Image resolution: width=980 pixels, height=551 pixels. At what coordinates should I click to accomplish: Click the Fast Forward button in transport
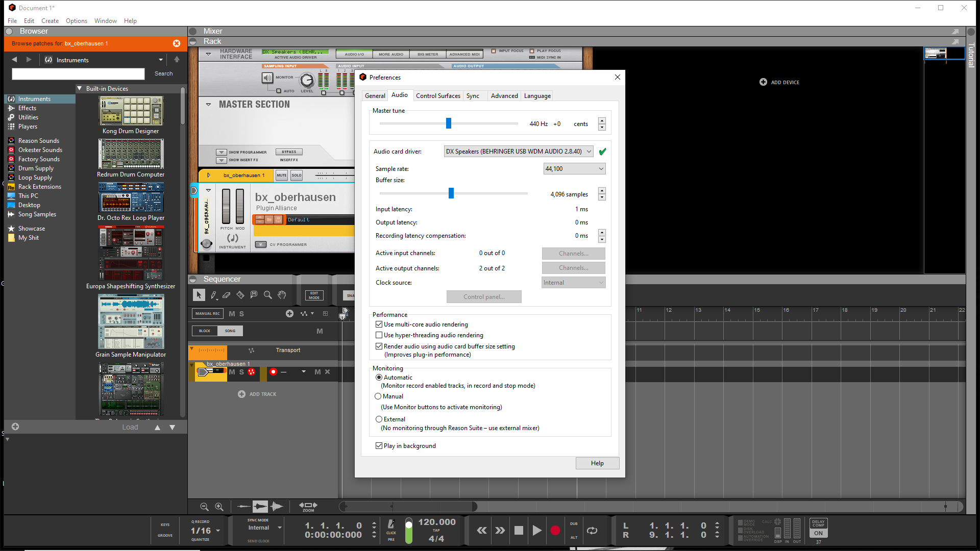[x=500, y=531]
